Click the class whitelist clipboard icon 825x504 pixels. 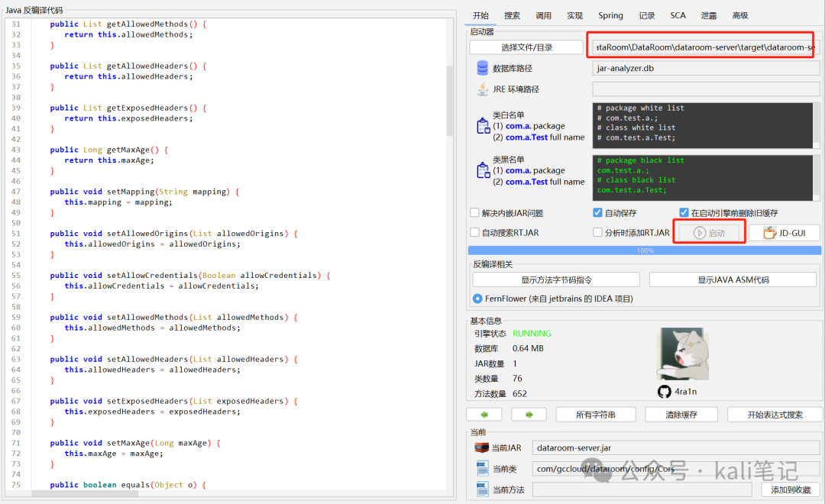click(483, 126)
